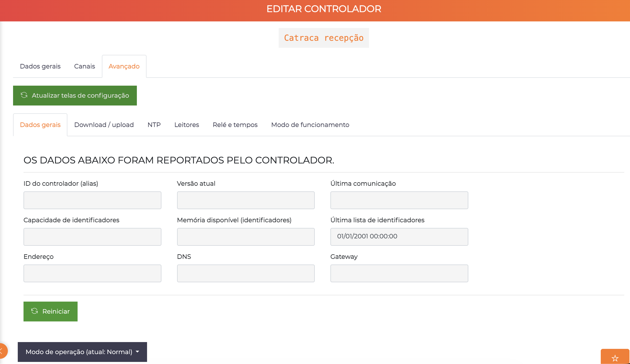The image size is (630, 364).
Task: Click the restart icon inside Reiniciar button
Action: (35, 311)
